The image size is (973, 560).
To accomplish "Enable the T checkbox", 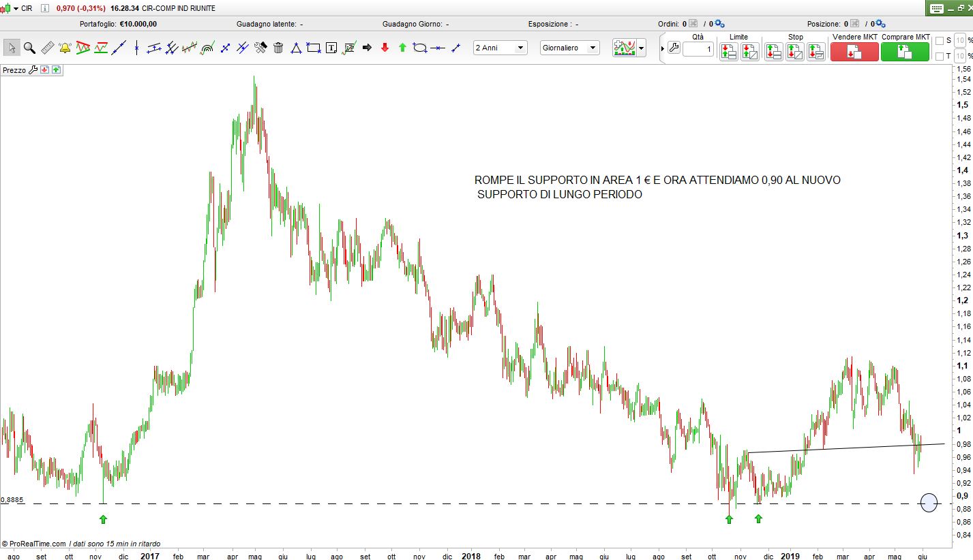I will pyautogui.click(x=940, y=56).
